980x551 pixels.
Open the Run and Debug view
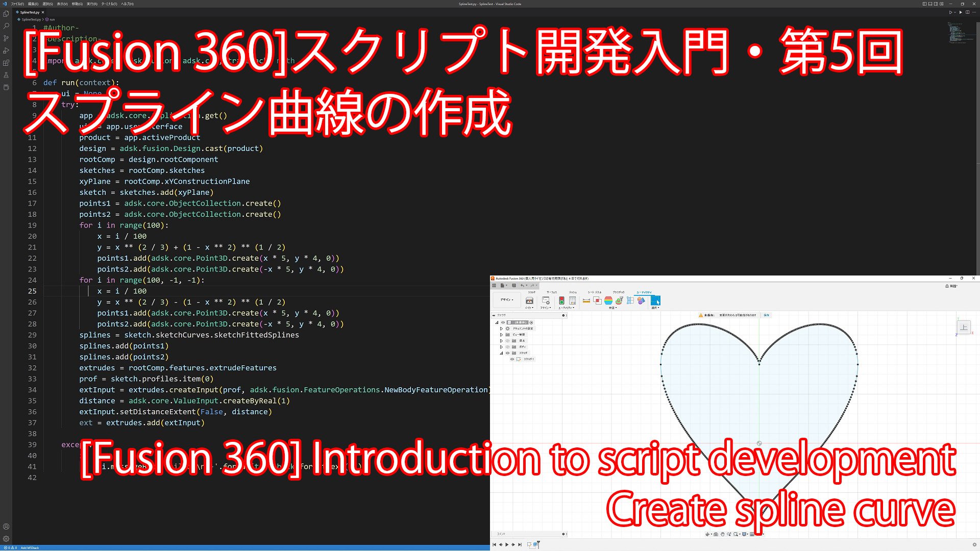pyautogui.click(x=6, y=51)
